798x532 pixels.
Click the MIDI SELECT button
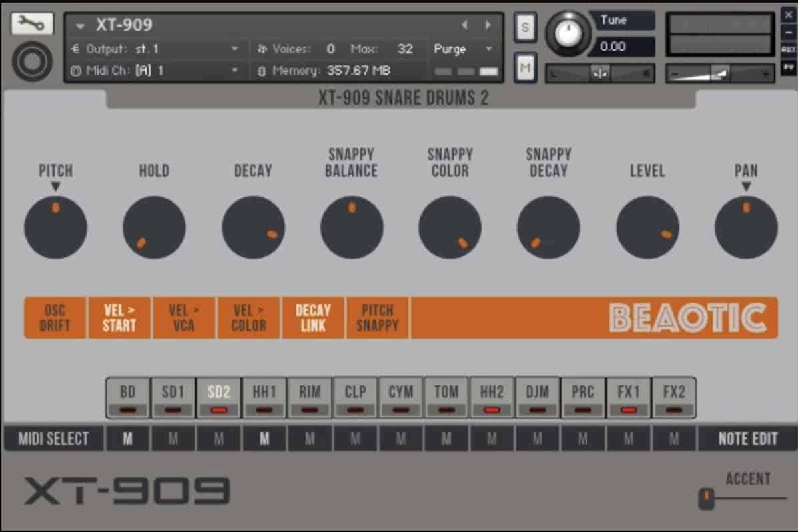(x=53, y=439)
